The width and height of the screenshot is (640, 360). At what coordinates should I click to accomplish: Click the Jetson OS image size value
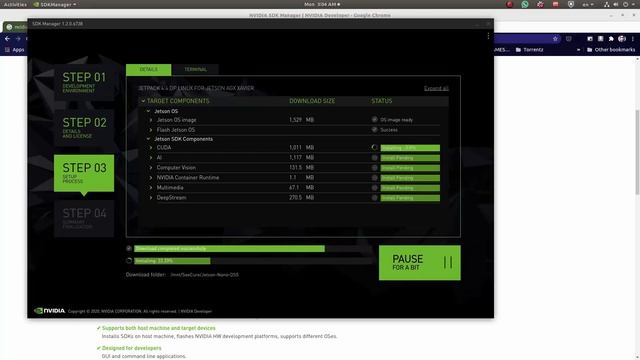point(302,120)
